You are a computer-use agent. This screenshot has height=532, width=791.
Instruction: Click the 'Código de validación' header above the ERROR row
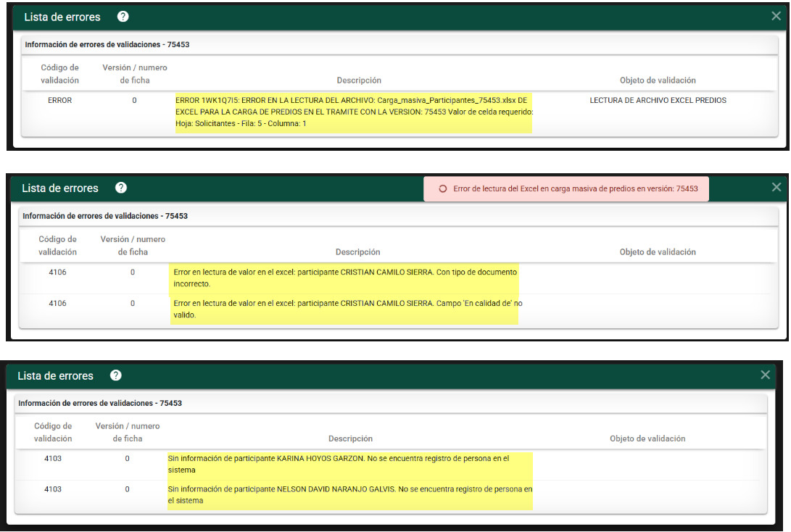coord(60,74)
